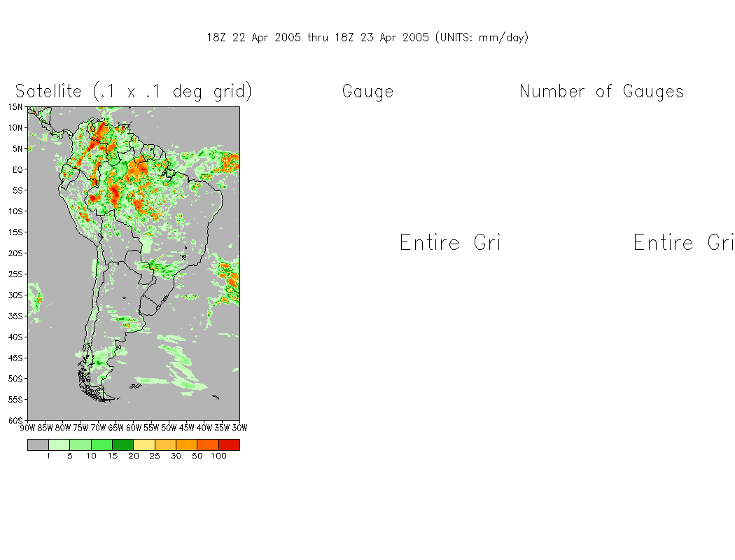Image resolution: width=735 pixels, height=560 pixels.
Task: Select the EQ equator axis label
Action: (17, 169)
